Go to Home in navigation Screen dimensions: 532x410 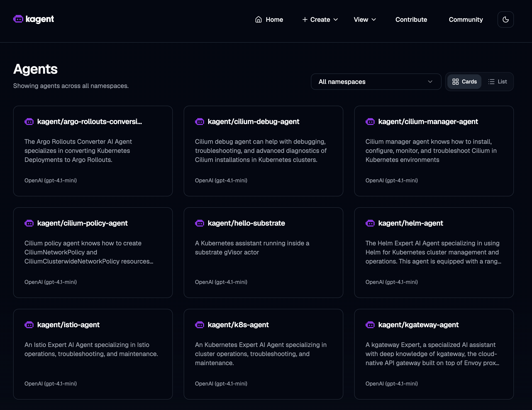click(274, 20)
